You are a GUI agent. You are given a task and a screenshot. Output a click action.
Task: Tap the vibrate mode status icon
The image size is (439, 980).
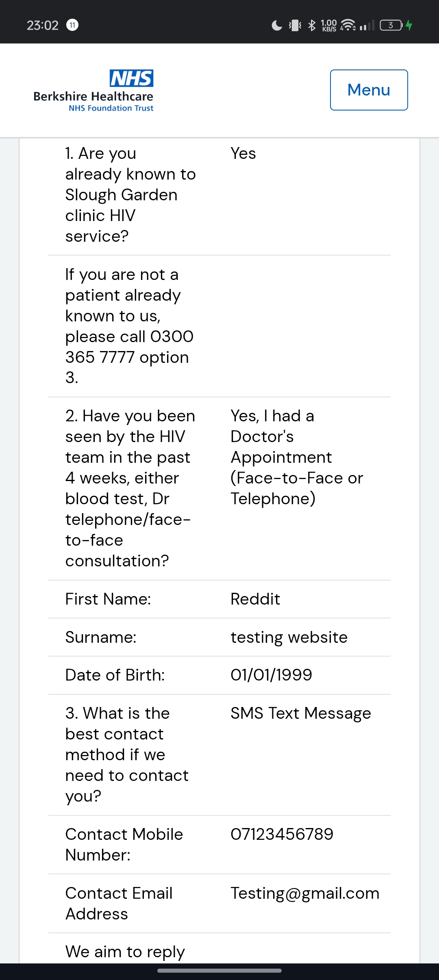[x=295, y=25]
